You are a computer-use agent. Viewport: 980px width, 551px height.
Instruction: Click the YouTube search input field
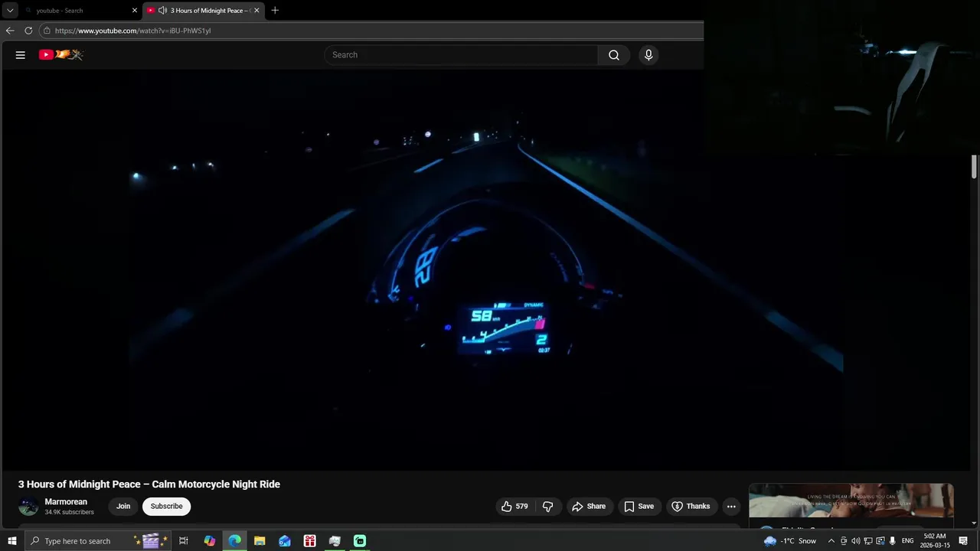[x=462, y=55]
